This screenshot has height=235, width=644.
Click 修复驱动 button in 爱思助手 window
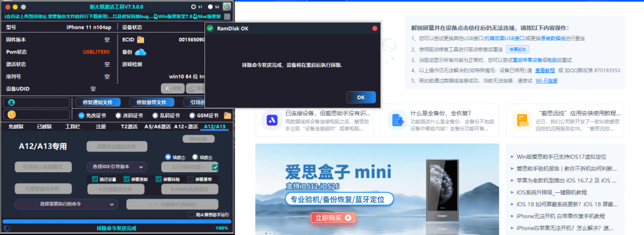tap(517, 49)
